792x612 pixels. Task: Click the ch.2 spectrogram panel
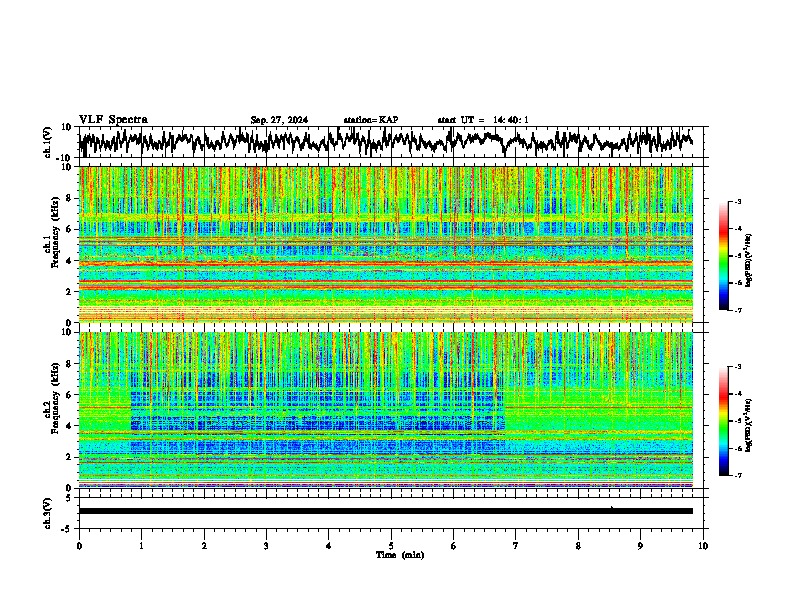tap(386, 410)
